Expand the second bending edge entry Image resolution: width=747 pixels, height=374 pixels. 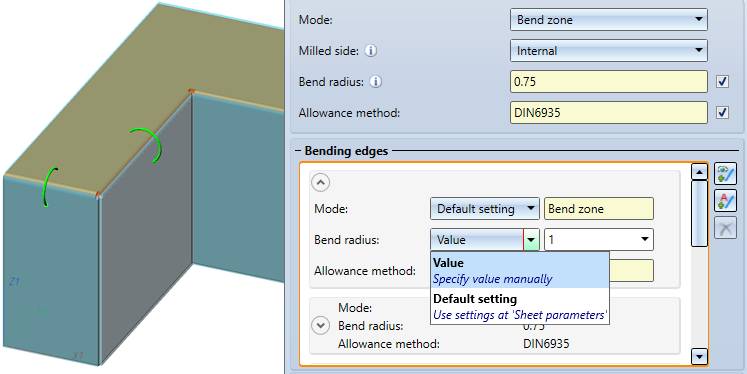(x=321, y=326)
